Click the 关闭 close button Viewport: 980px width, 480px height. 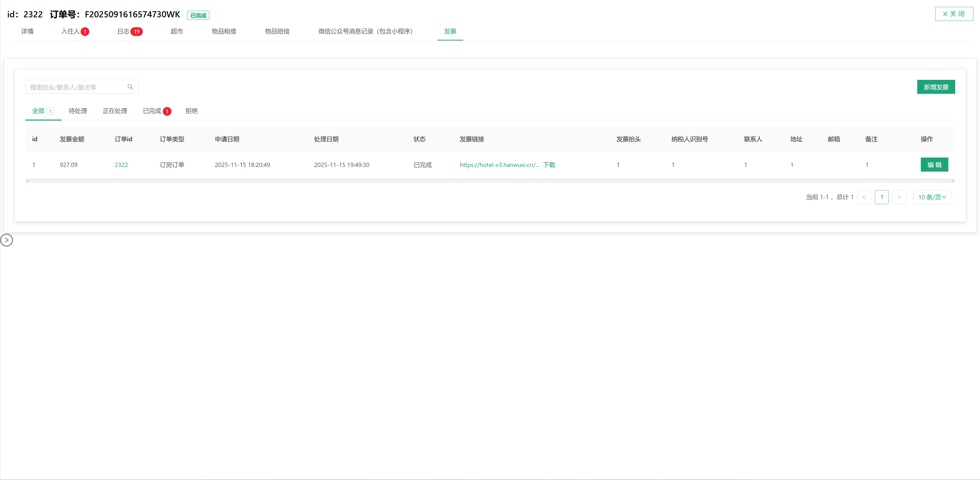tap(954, 14)
